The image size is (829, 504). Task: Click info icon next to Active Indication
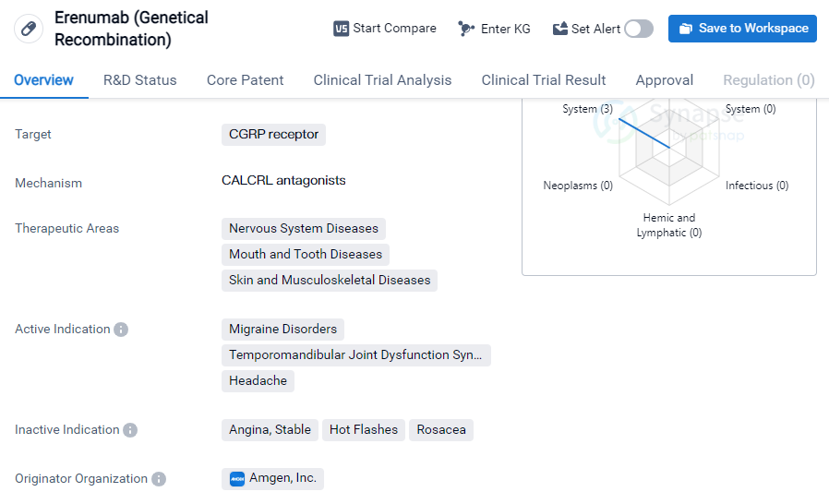121,330
